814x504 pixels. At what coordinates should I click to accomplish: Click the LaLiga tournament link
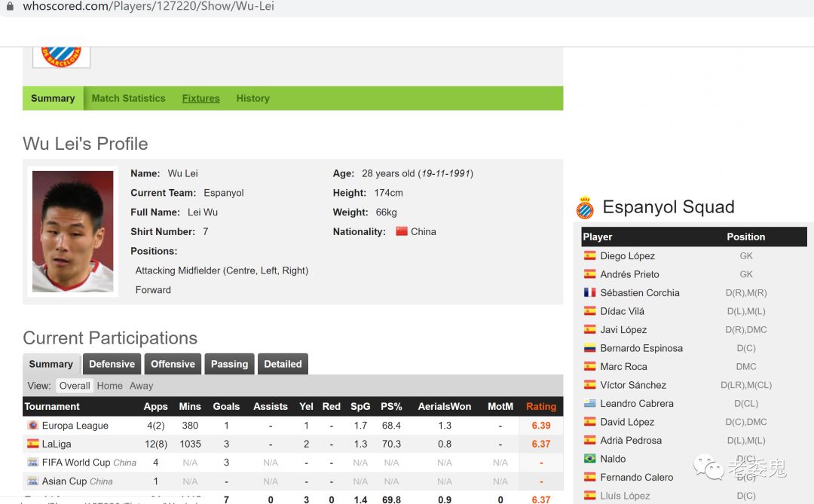click(57, 444)
